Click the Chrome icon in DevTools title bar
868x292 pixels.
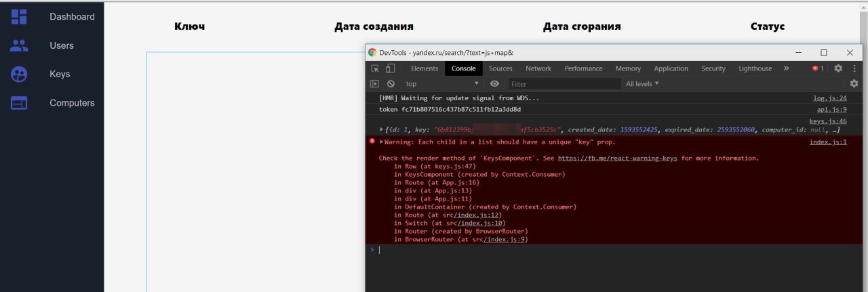pos(372,52)
